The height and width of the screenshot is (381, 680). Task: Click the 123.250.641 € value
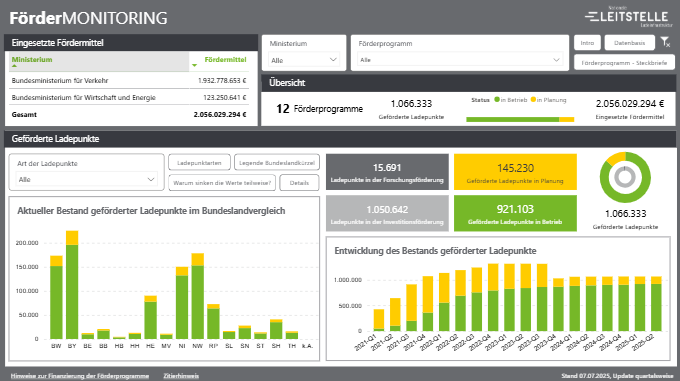[225, 98]
